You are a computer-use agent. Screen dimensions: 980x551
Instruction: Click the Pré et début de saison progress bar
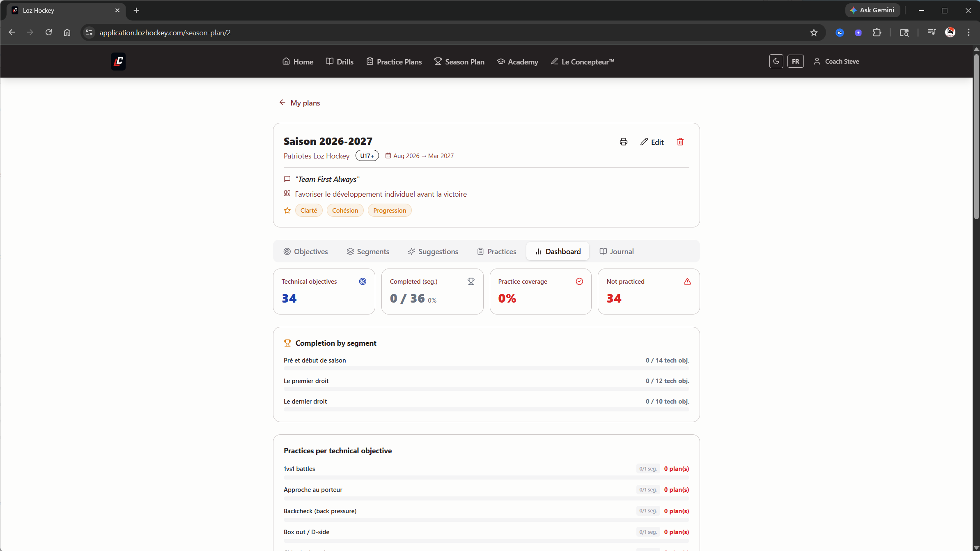[486, 368]
